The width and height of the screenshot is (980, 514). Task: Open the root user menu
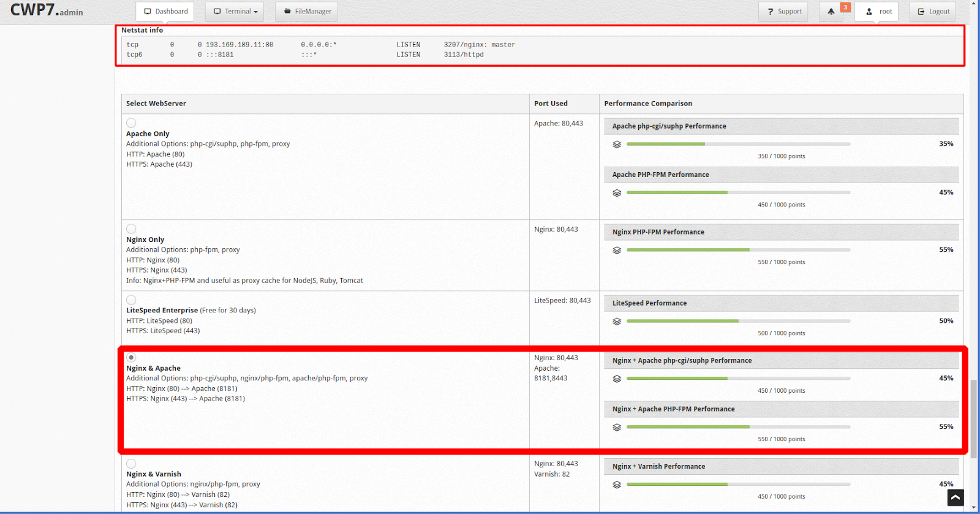pos(876,12)
